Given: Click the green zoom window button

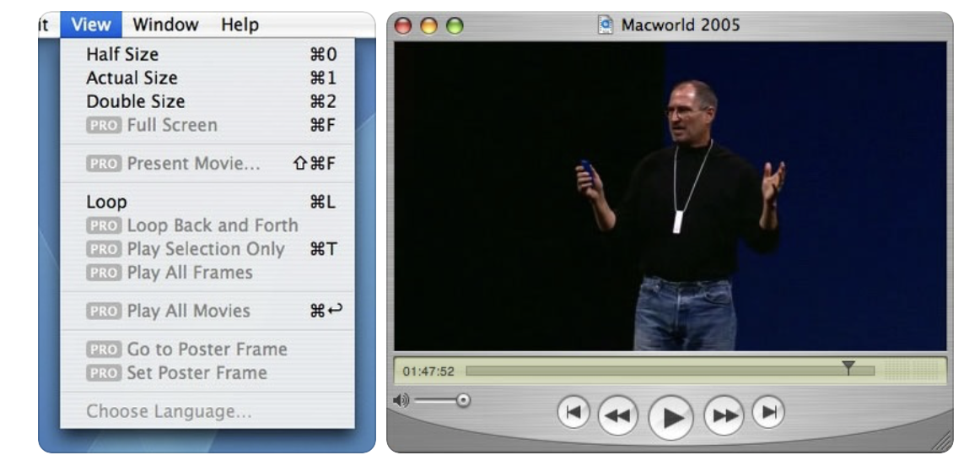Looking at the screenshot, I should (x=455, y=25).
